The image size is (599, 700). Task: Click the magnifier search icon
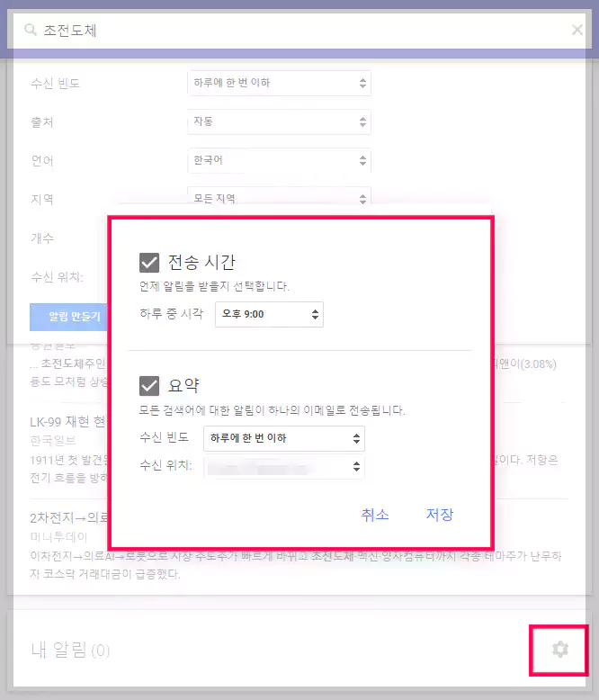[31, 31]
